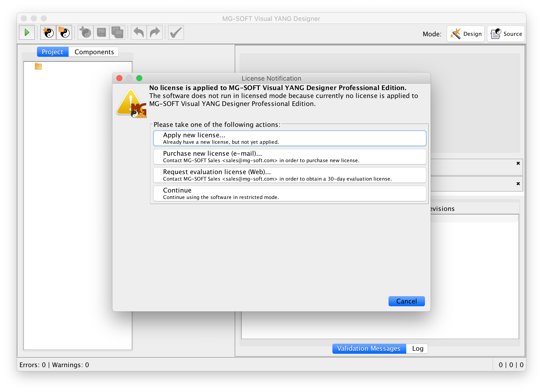Screen dimensions: 543x392
Task: Click the Redo arrow icon
Action: click(155, 33)
